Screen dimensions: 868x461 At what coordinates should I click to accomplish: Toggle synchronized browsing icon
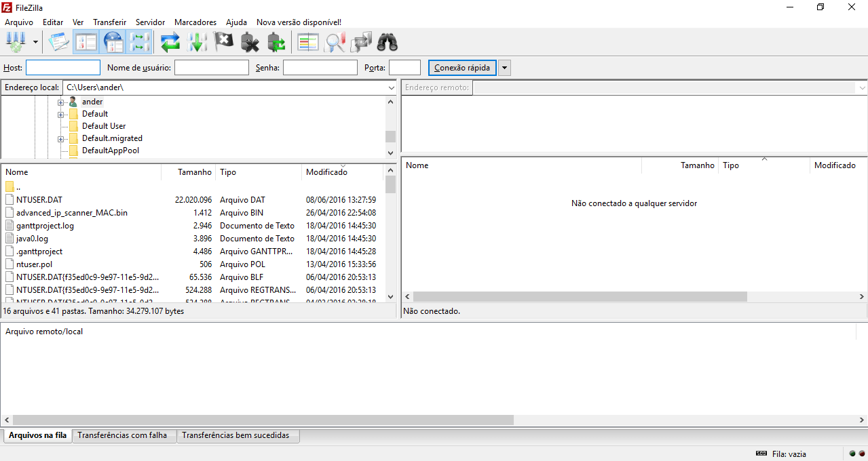tap(361, 43)
